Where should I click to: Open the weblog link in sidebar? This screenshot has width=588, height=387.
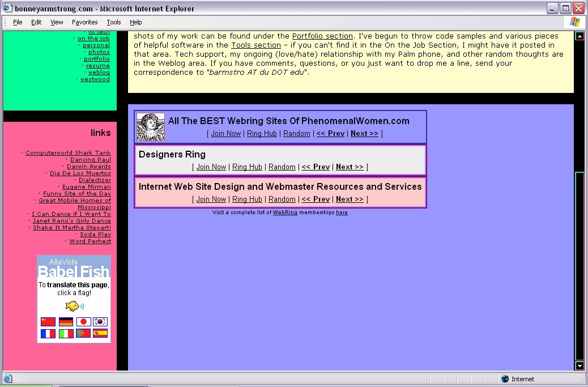[99, 73]
